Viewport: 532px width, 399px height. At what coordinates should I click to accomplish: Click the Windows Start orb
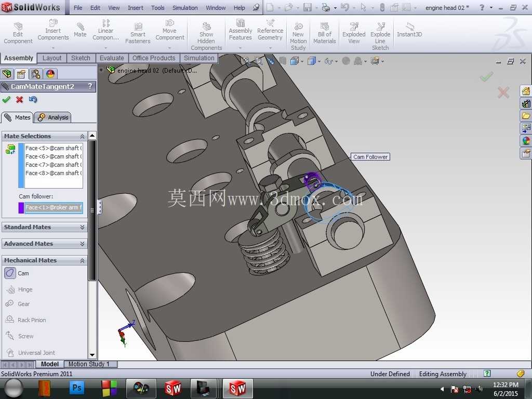coord(14,388)
